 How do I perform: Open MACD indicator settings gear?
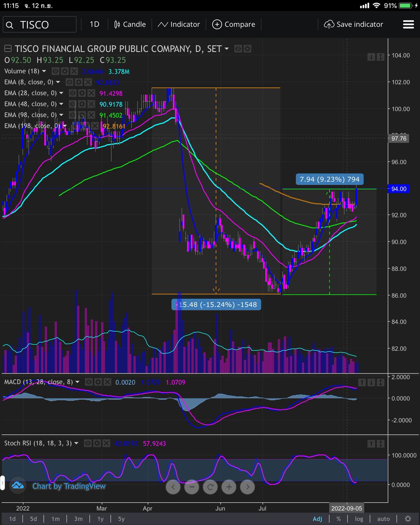(x=98, y=382)
